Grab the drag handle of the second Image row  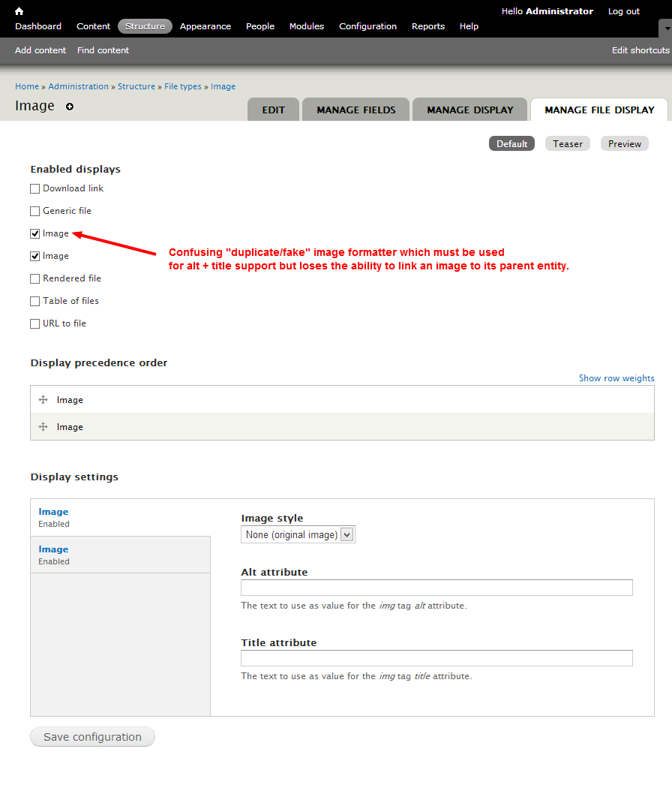(x=43, y=426)
